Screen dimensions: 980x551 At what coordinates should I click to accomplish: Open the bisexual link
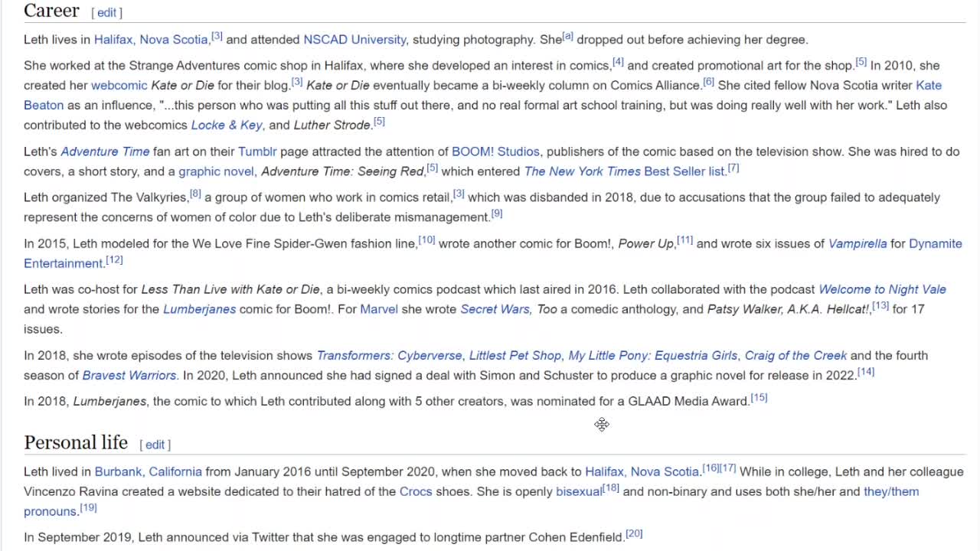[579, 491]
